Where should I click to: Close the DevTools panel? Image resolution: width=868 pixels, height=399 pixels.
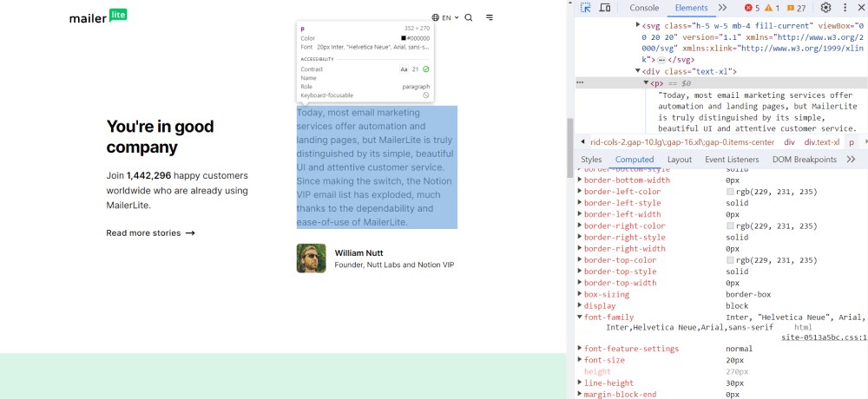[861, 8]
